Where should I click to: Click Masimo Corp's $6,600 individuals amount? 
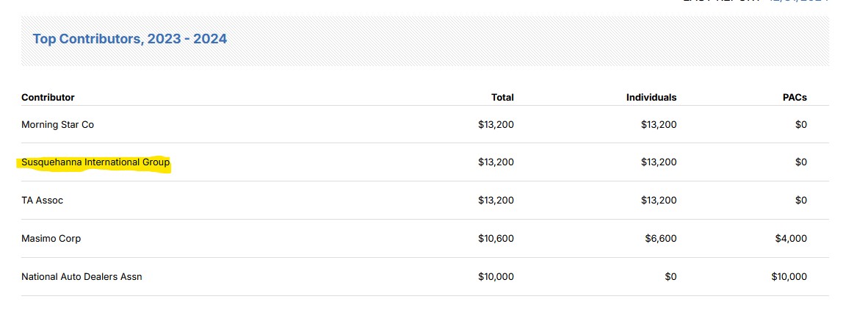pyautogui.click(x=661, y=239)
